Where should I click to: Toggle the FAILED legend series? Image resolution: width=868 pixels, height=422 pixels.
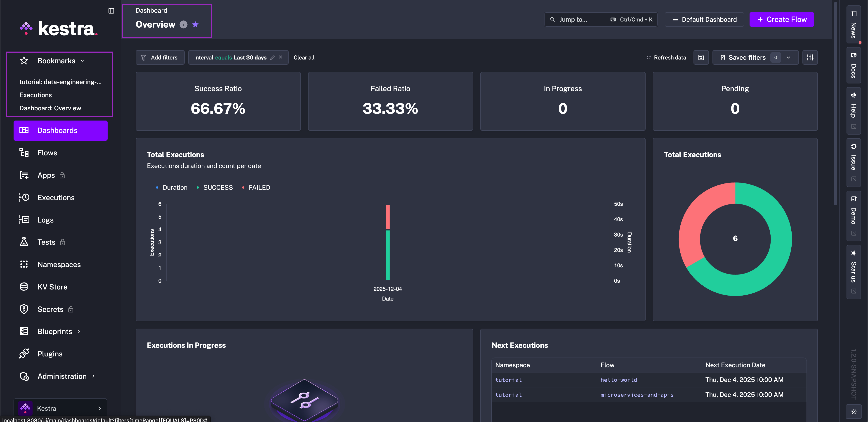pos(259,187)
